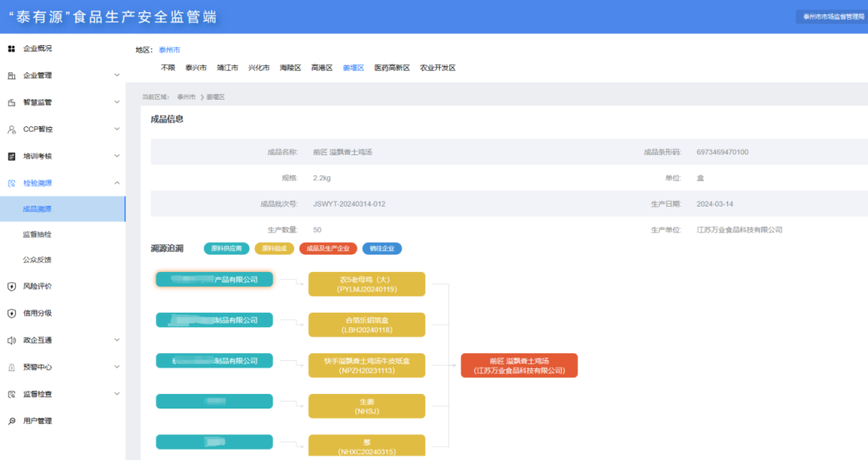Expand the 企业管理 menu chevron
The width and height of the screenshot is (868, 460).
[117, 76]
